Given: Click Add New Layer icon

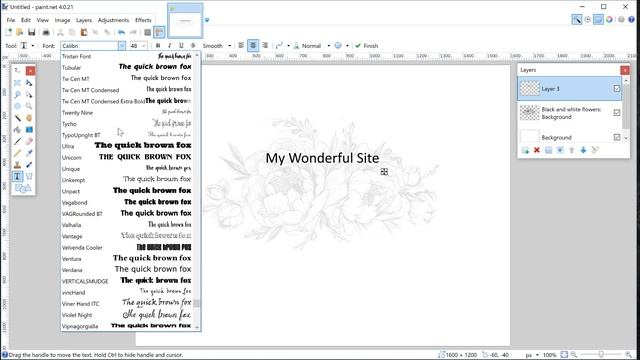Looking at the screenshot, I should click(x=525, y=150).
